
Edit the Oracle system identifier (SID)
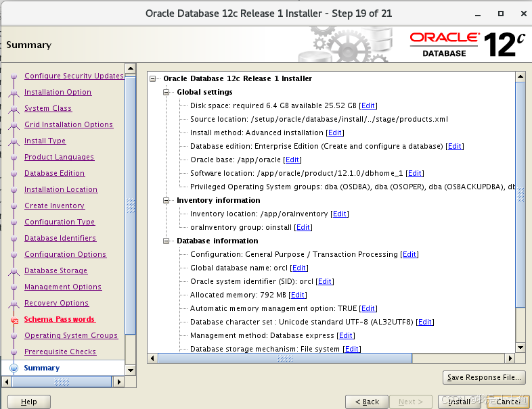point(325,282)
